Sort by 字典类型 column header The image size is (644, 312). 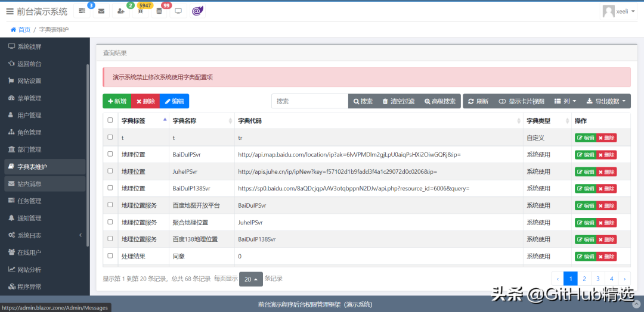click(x=547, y=121)
